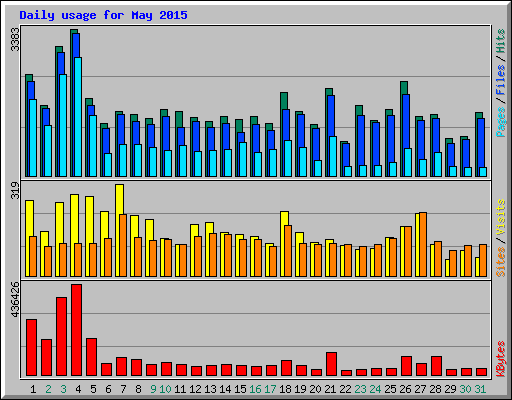The height and width of the screenshot is (400, 512).
Task: Click day 27 on the x-axis
Action: tap(420, 389)
